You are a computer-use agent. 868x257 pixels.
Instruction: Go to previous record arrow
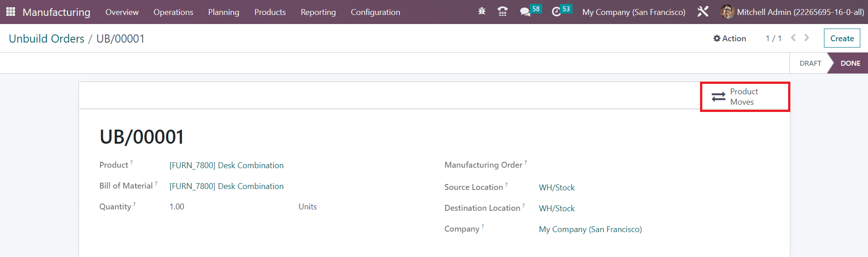click(793, 38)
